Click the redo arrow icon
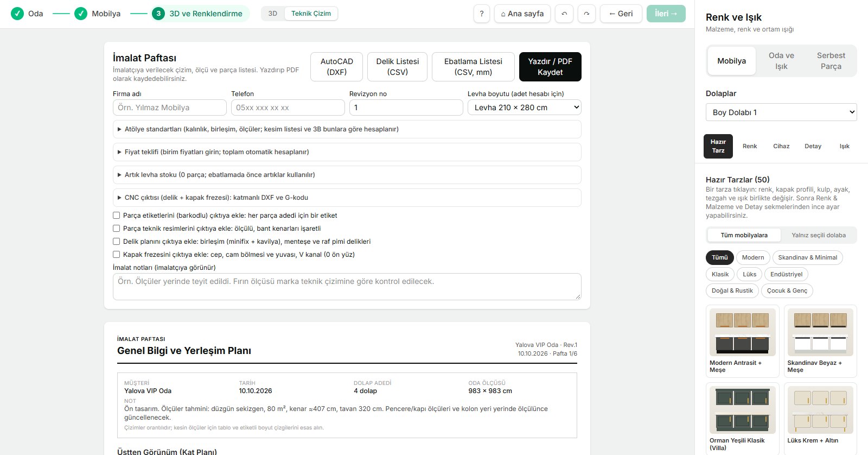The image size is (868, 455). pyautogui.click(x=586, y=14)
